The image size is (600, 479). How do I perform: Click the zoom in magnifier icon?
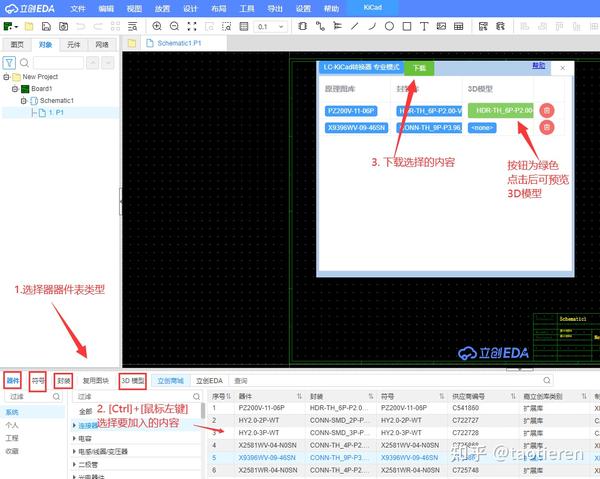point(157,26)
